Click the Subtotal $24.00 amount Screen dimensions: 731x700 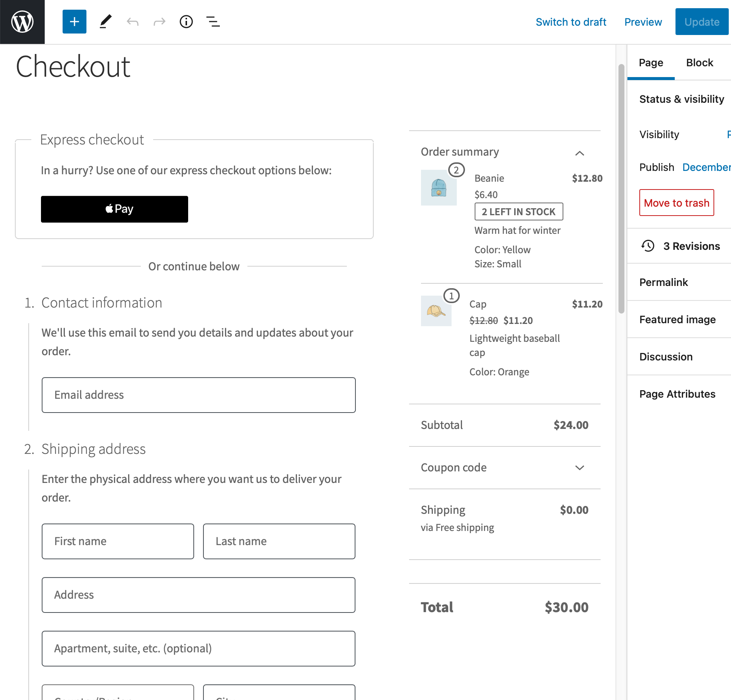pyautogui.click(x=571, y=425)
